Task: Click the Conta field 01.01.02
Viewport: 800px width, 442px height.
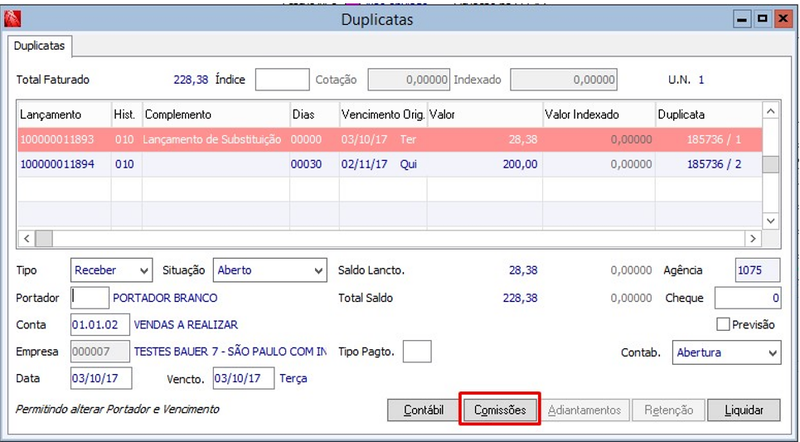Action: click(100, 325)
